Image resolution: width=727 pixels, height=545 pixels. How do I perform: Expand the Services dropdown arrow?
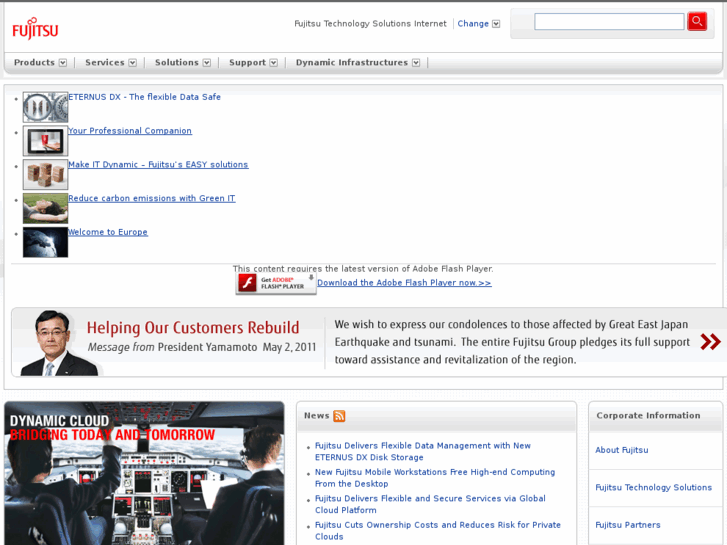[x=133, y=63]
